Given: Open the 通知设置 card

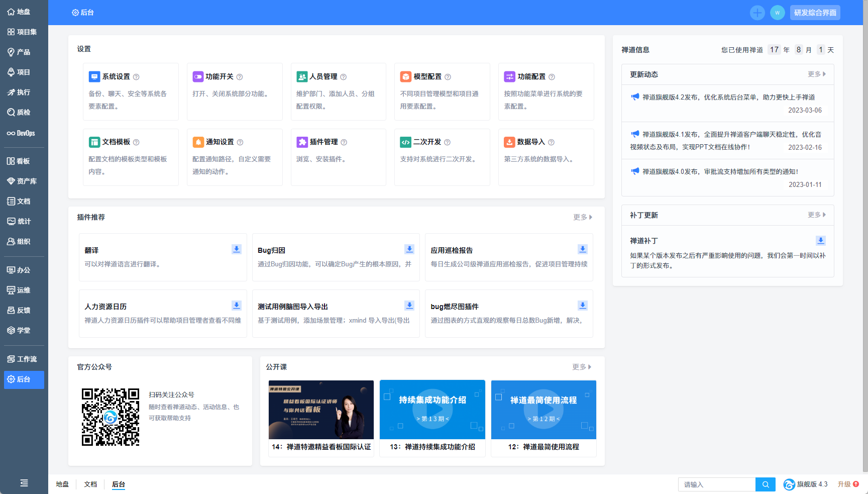Looking at the screenshot, I should (x=235, y=157).
